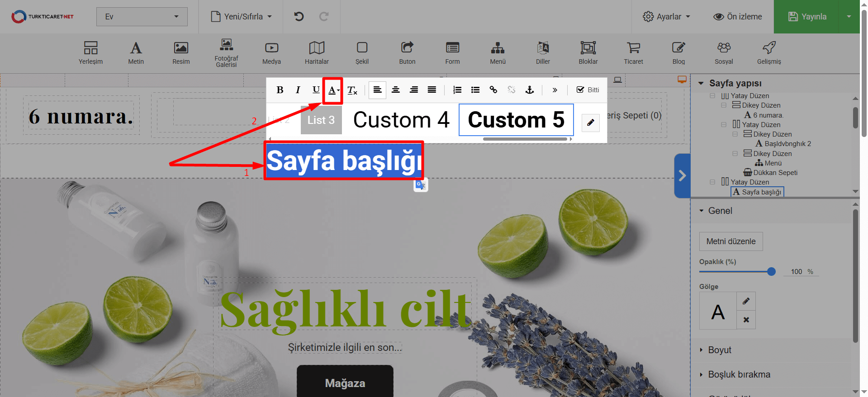868x397 pixels.
Task: Insert a link in text
Action: coord(493,90)
